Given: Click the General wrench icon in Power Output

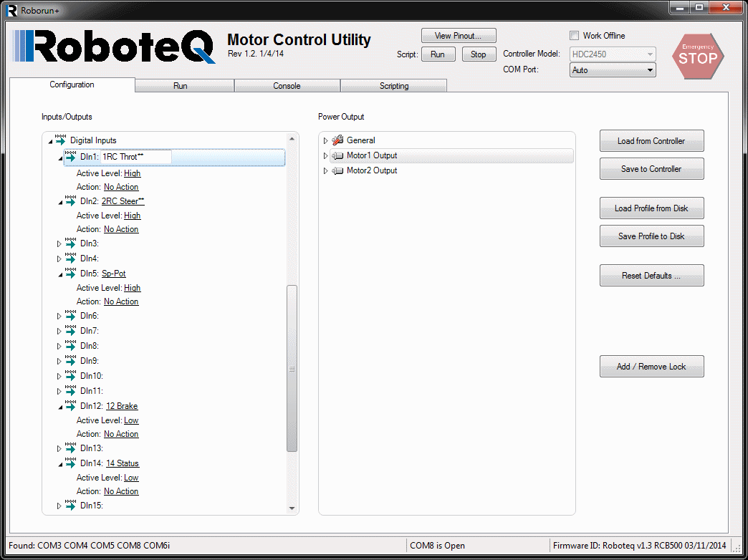Looking at the screenshot, I should (x=337, y=140).
